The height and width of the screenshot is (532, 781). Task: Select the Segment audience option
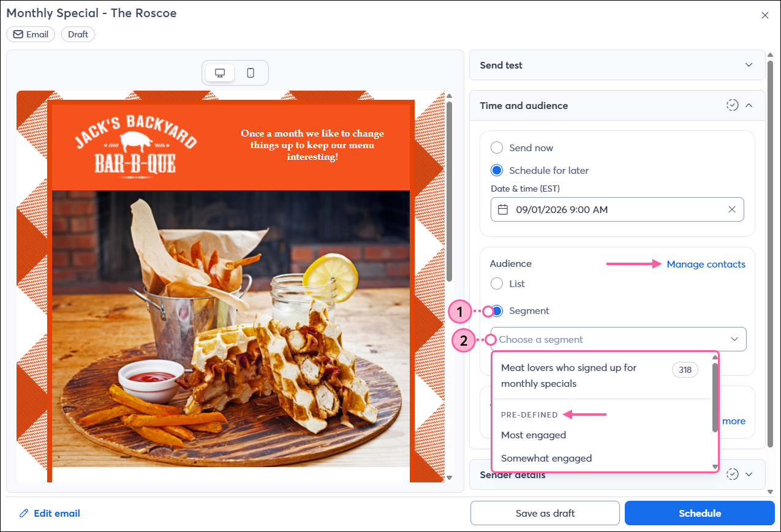tap(496, 311)
